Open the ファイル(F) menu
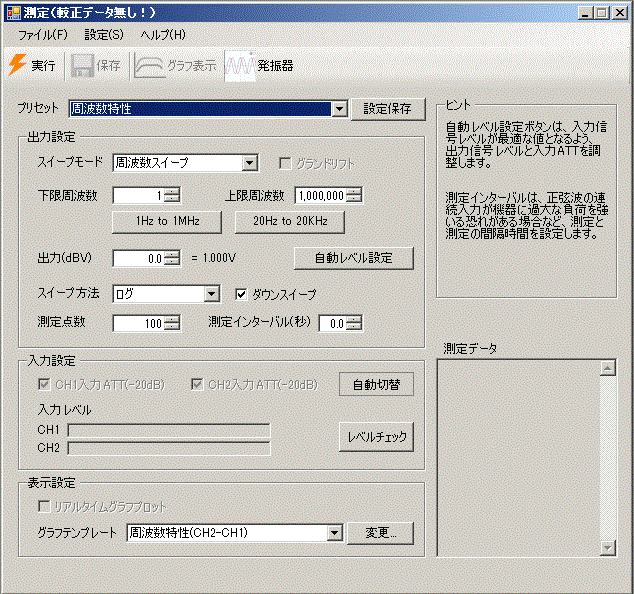The height and width of the screenshot is (594, 634). [43, 35]
